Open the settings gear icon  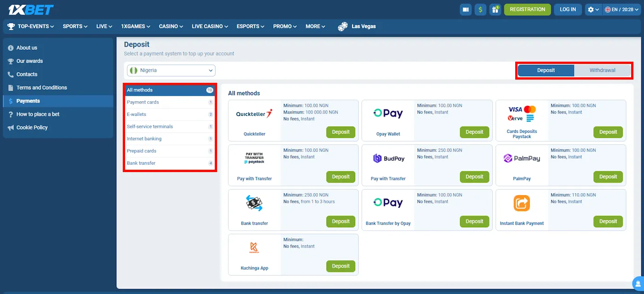(592, 9)
